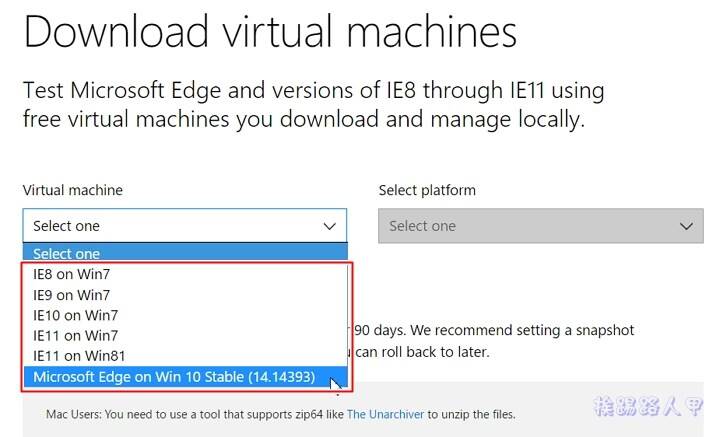Click the 'Mac Users' zip64 note text
The image size is (720, 437).
click(281, 414)
